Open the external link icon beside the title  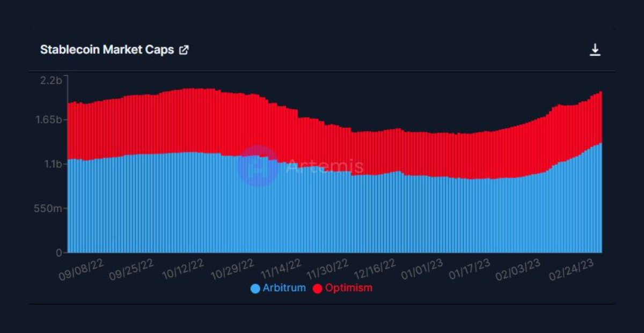click(184, 50)
